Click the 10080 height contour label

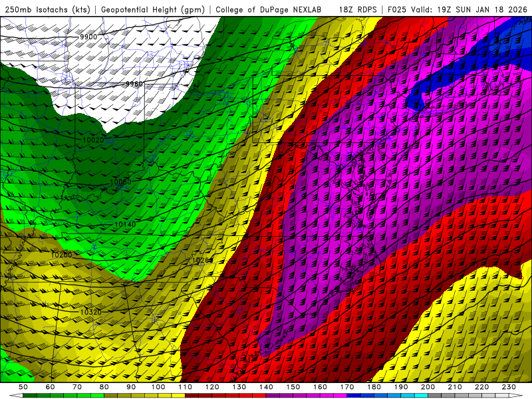[x=120, y=182]
